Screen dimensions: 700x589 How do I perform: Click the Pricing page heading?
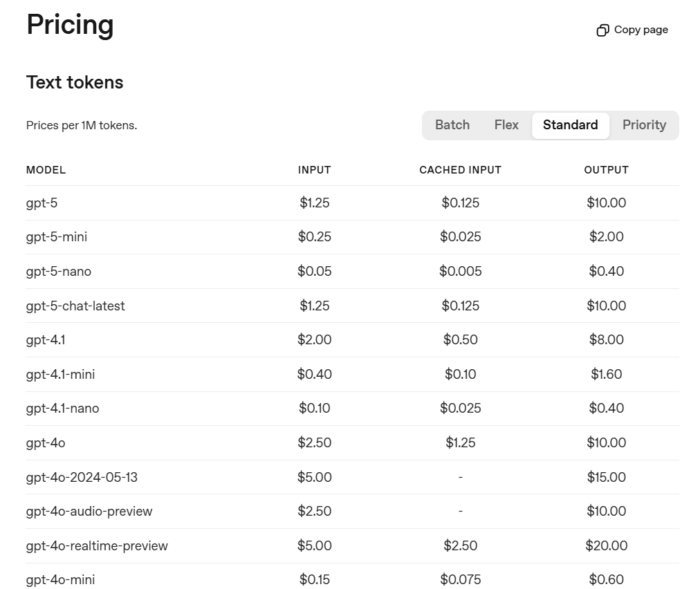coord(70,26)
